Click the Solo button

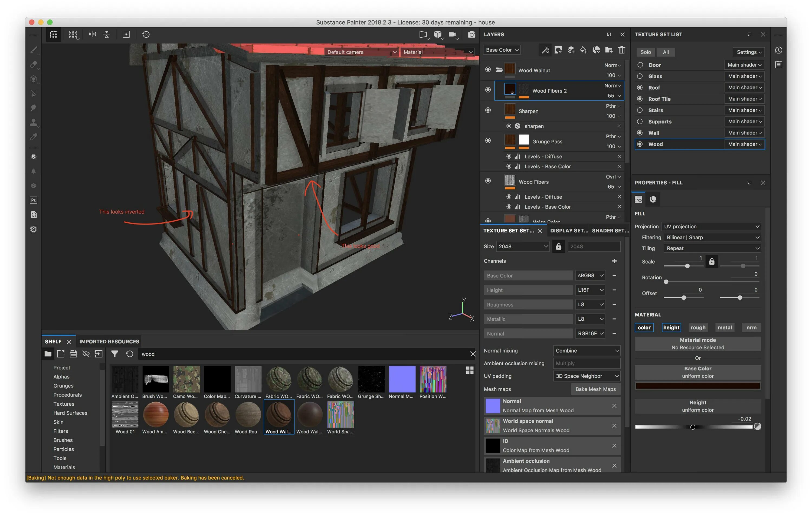pyautogui.click(x=646, y=52)
